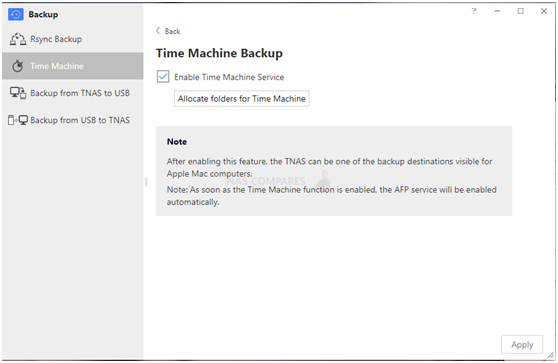Open help via the question mark icon
The width and height of the screenshot is (558, 363).
pyautogui.click(x=474, y=11)
